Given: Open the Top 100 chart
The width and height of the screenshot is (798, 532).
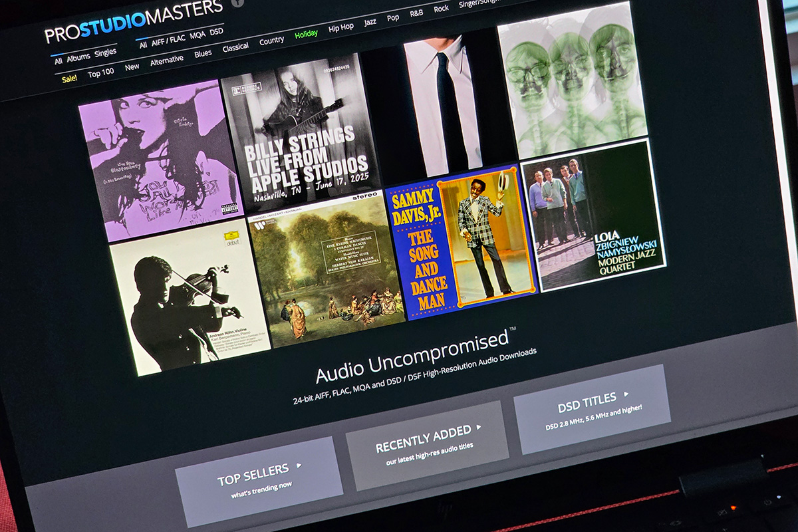Looking at the screenshot, I should (x=101, y=72).
